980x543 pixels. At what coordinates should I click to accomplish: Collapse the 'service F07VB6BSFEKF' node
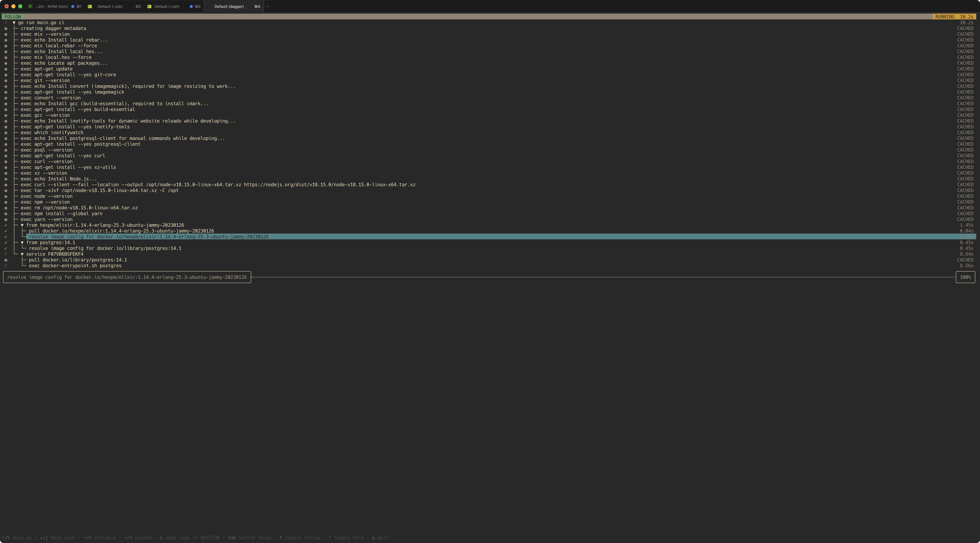pyautogui.click(x=22, y=254)
